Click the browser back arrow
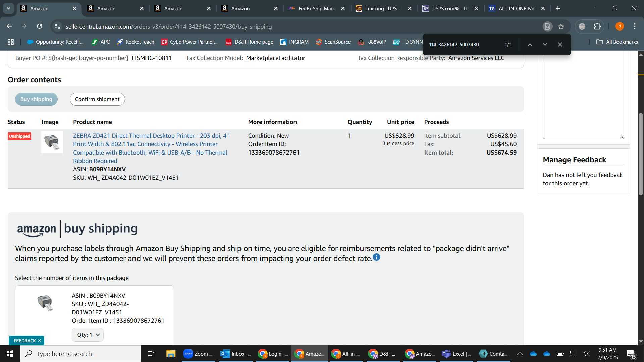The height and width of the screenshot is (362, 644). click(9, 26)
